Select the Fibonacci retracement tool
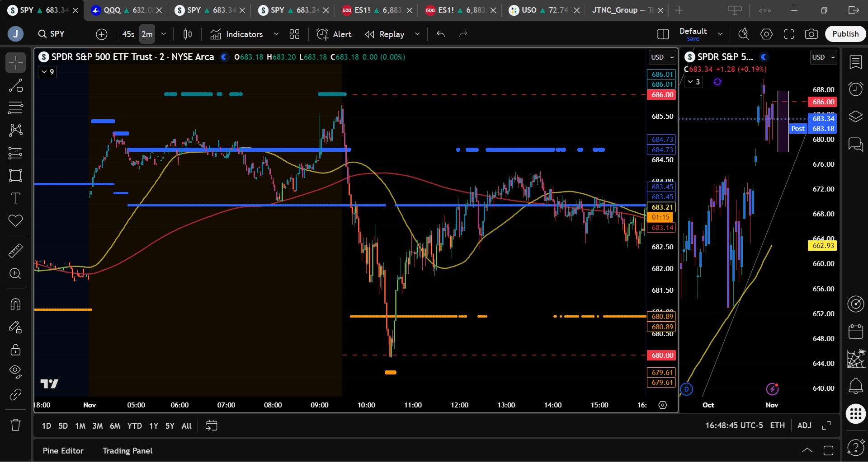868x463 pixels. [15, 108]
